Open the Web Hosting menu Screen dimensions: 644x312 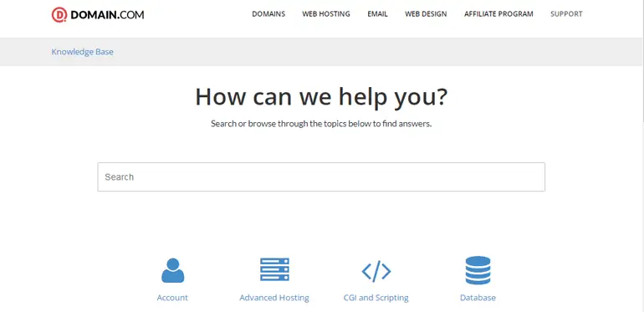(x=326, y=14)
